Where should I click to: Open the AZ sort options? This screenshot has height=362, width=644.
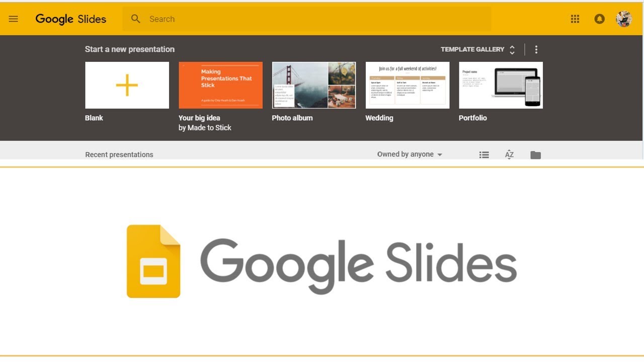tap(509, 155)
